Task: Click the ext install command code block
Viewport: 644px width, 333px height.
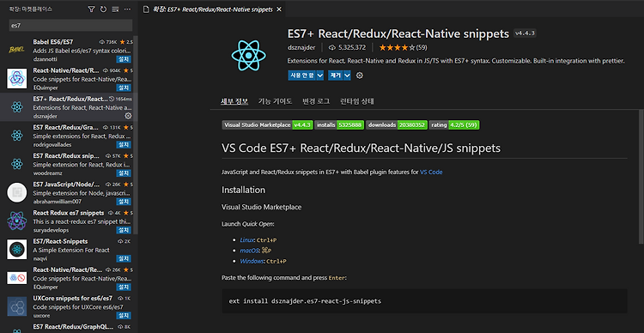Action: [x=424, y=301]
